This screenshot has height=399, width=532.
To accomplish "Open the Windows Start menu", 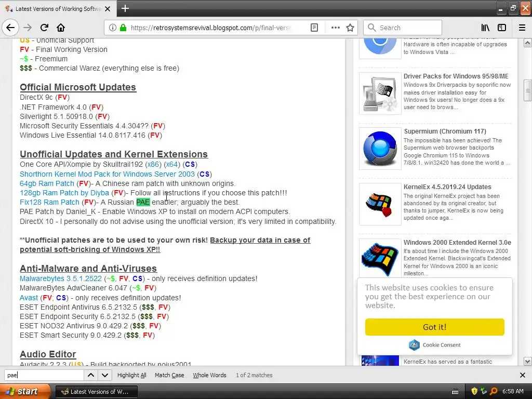I will pyautogui.click(x=24, y=391).
